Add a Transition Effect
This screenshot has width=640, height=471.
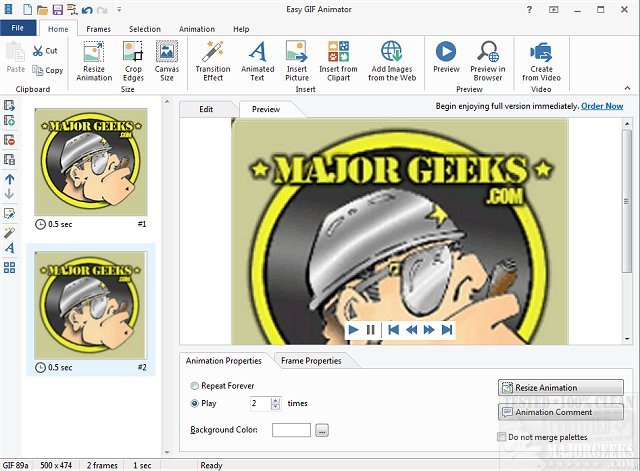[x=213, y=61]
